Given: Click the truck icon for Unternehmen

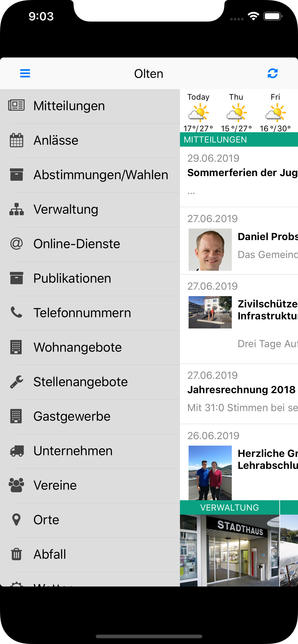Looking at the screenshot, I should (17, 451).
